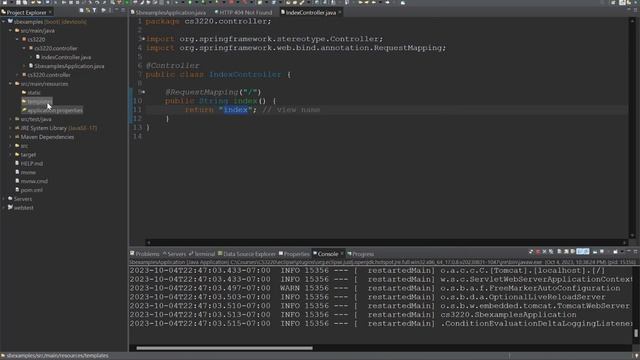This screenshot has width=640, height=360.
Task: Minimize the Console panel
Action: click(x=629, y=251)
